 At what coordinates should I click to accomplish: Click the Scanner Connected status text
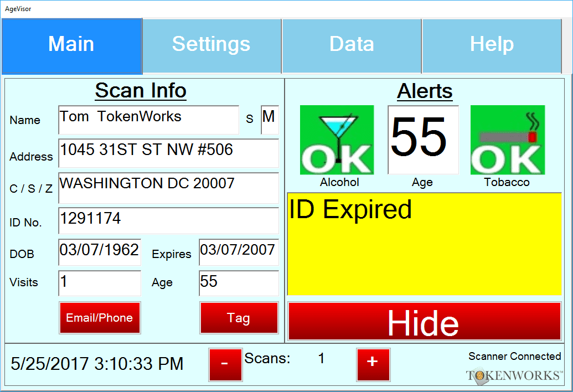click(514, 356)
